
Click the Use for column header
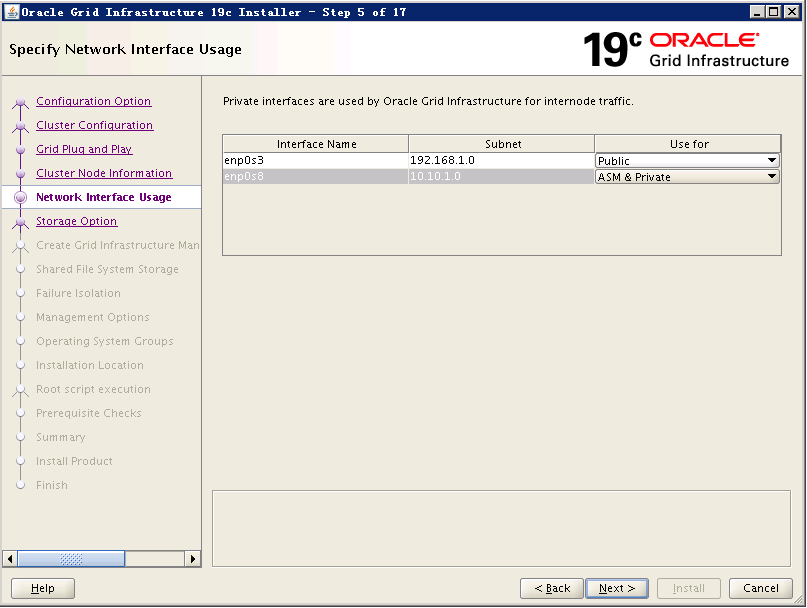click(x=688, y=144)
